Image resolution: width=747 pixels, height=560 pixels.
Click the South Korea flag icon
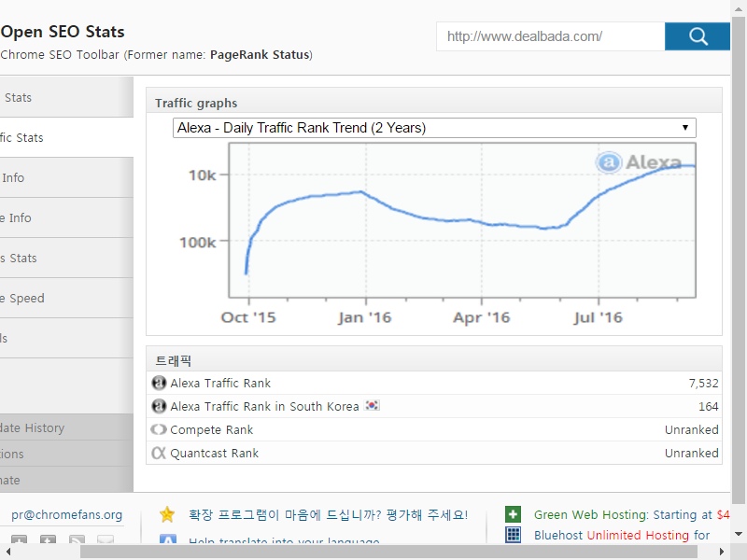click(x=373, y=407)
